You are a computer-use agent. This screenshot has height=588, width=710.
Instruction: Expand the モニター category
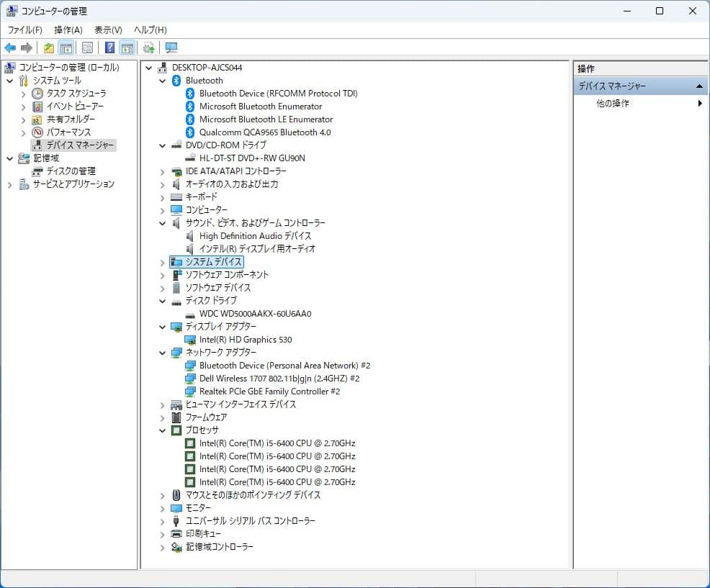pyautogui.click(x=161, y=507)
